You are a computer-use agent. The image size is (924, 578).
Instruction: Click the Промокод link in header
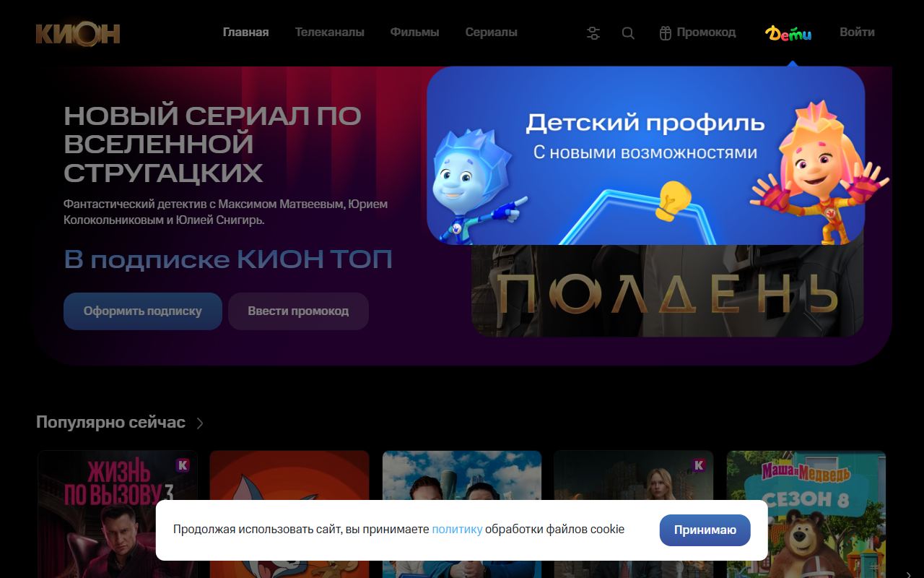point(706,33)
